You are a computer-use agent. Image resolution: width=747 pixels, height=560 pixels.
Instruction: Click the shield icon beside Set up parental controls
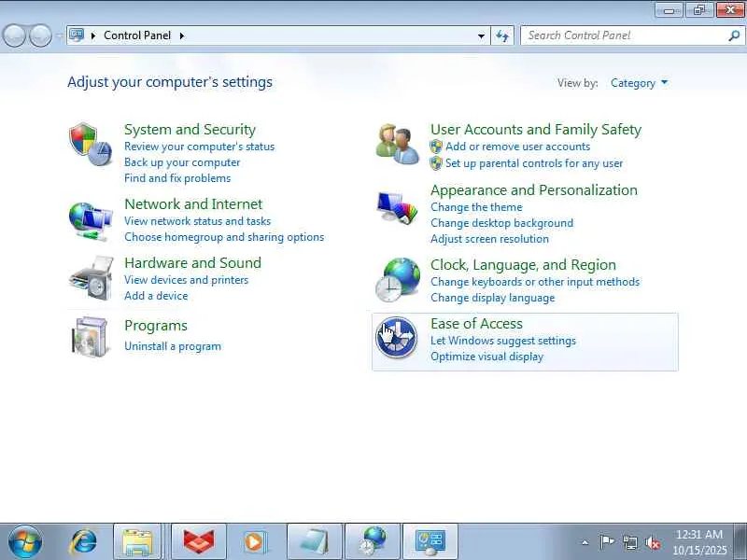tap(435, 163)
